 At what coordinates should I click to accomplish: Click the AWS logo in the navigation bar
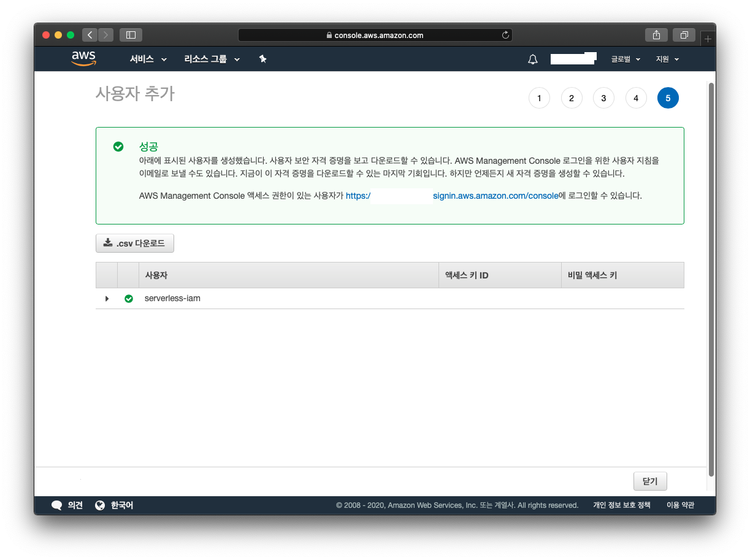83,58
